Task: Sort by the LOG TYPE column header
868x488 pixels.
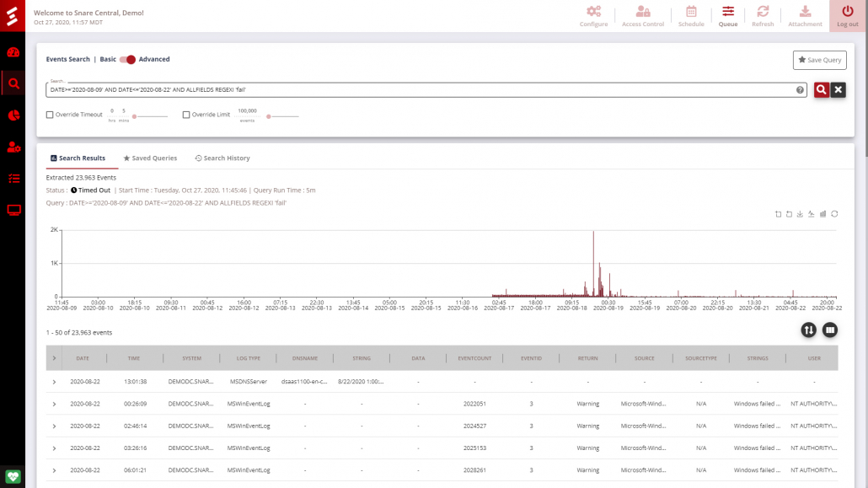Action: coord(249,358)
